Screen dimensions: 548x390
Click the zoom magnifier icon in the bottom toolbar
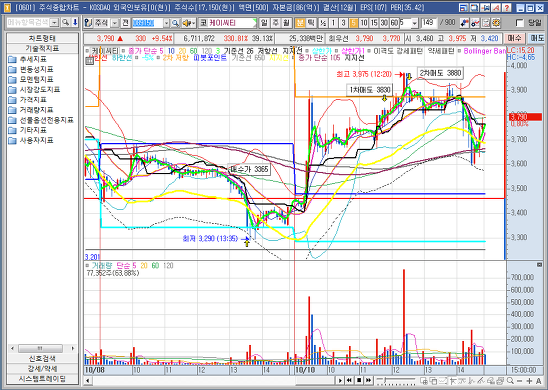coord(510,381)
